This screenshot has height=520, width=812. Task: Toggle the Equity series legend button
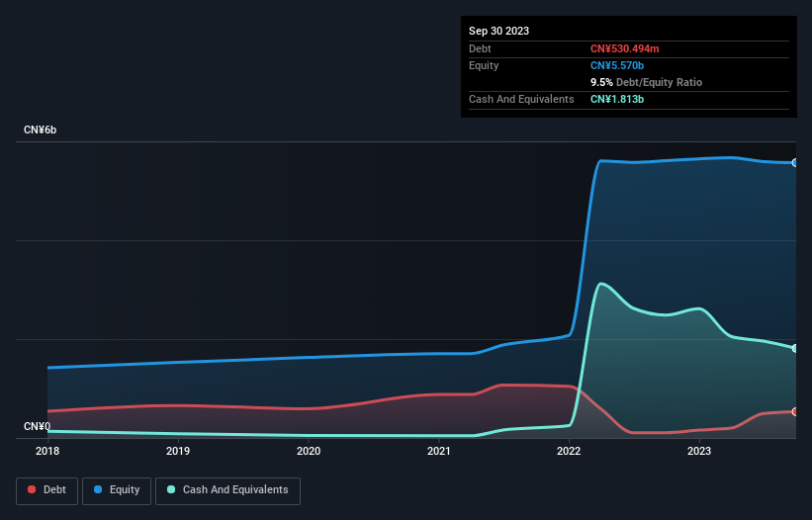coord(117,490)
